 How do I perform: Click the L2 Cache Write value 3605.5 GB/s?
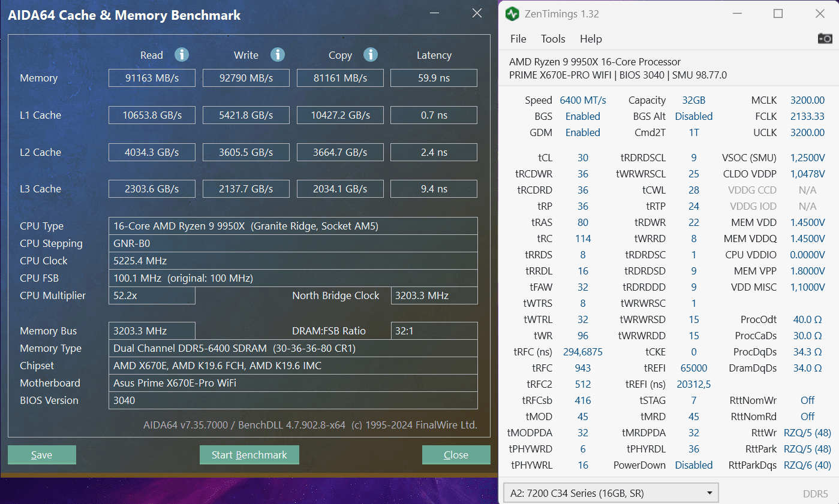[x=246, y=152]
